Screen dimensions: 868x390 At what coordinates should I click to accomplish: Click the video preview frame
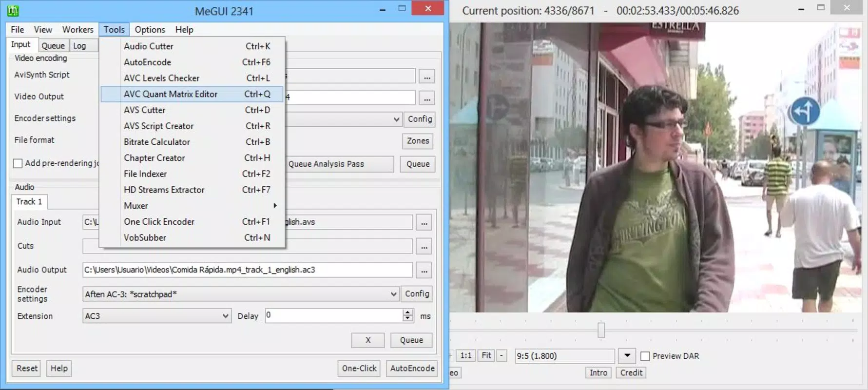pos(655,167)
